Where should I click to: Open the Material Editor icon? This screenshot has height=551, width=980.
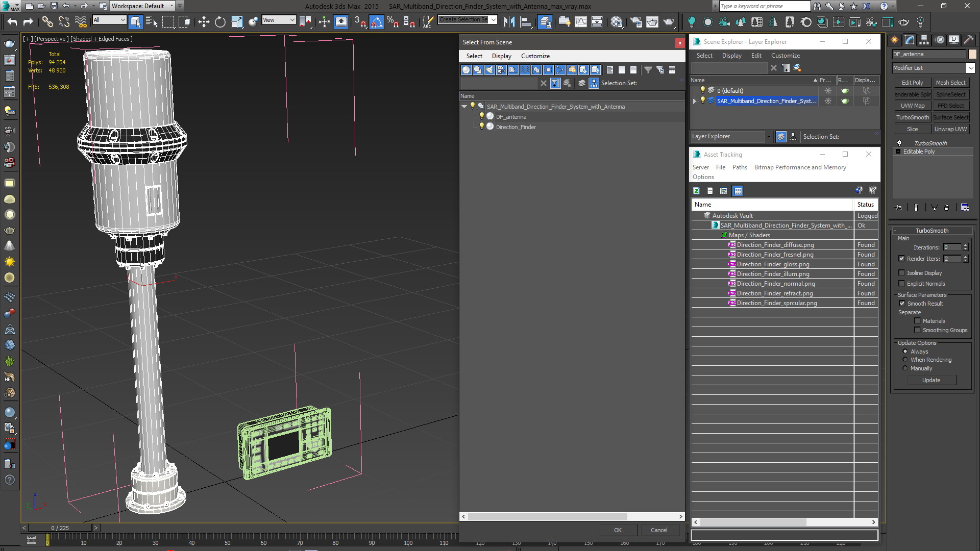[616, 22]
